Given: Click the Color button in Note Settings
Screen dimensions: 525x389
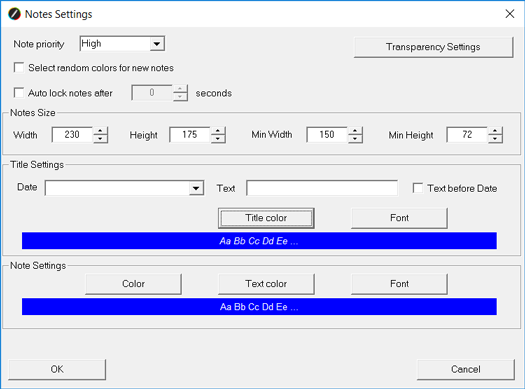Looking at the screenshot, I should [x=134, y=284].
